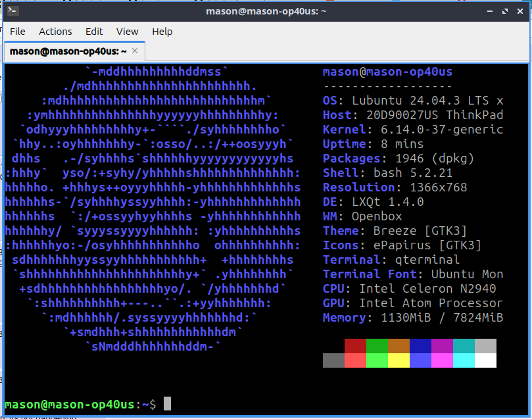Click the cyan color block
Screen dimensions: 532x419
tap(464, 360)
